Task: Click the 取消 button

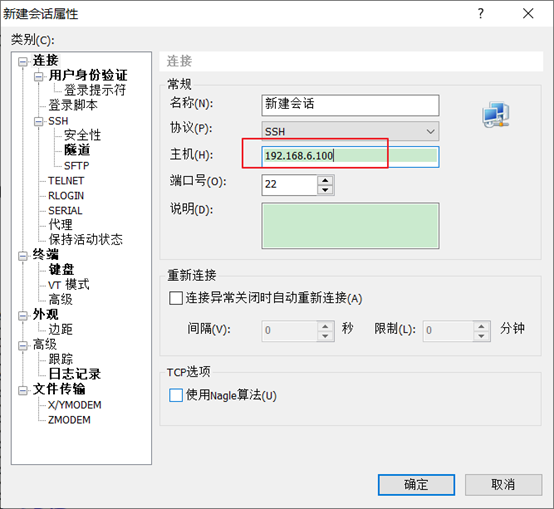Action: (503, 485)
